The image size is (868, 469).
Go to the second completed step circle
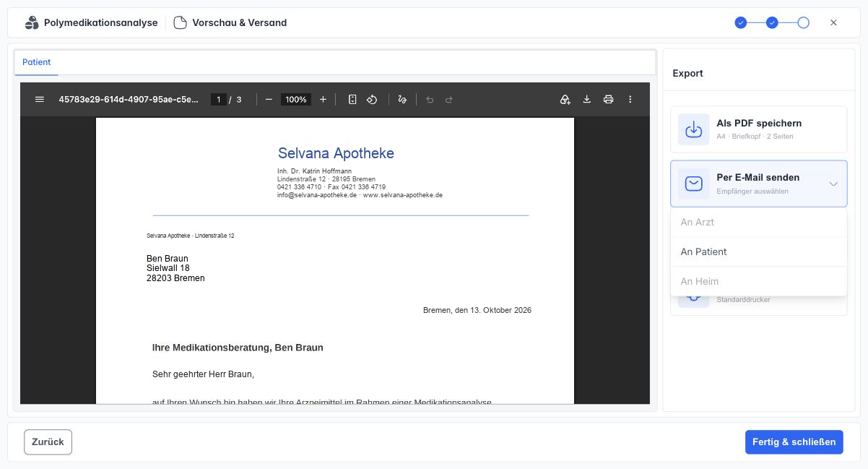pos(772,23)
